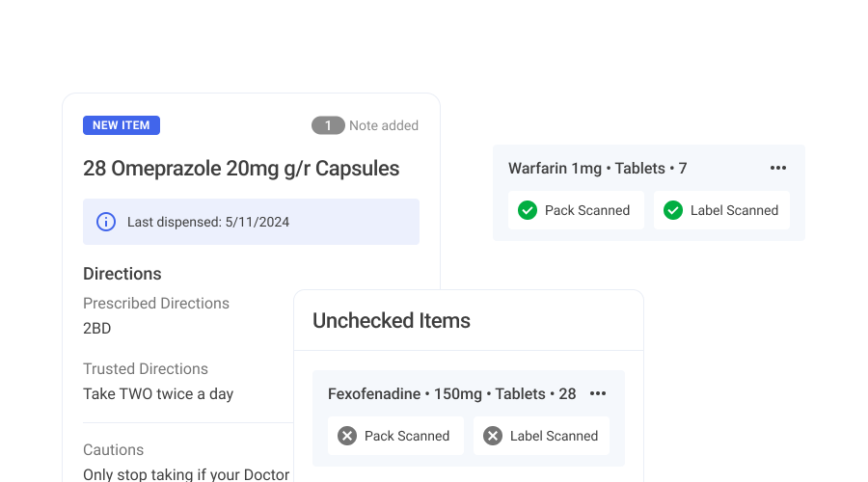Toggle Pack Scanned for Warfarin 1mg
This screenshot has height=482, width=868.
[577, 210]
